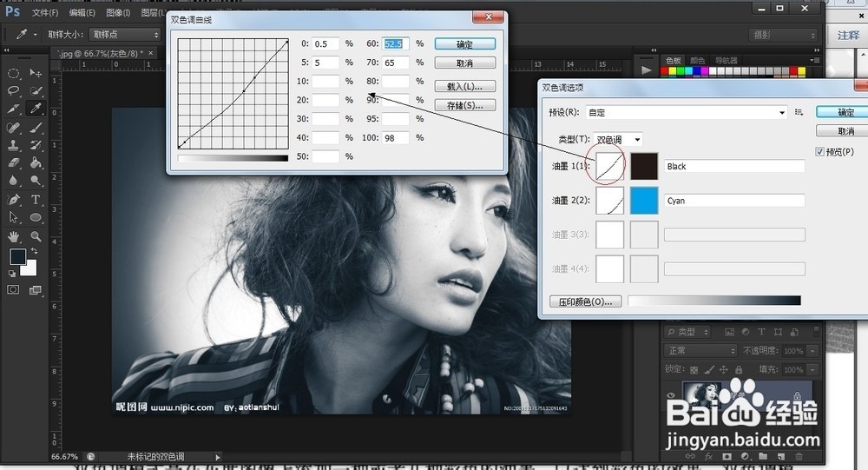
Task: Open the fill slider dropdown arrow
Action: point(812,370)
